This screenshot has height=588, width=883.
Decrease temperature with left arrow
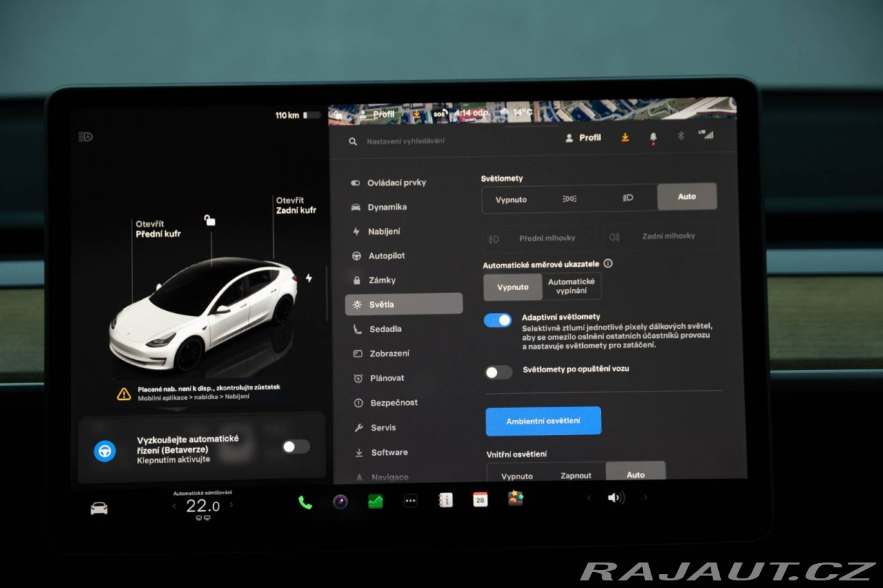[x=175, y=506]
